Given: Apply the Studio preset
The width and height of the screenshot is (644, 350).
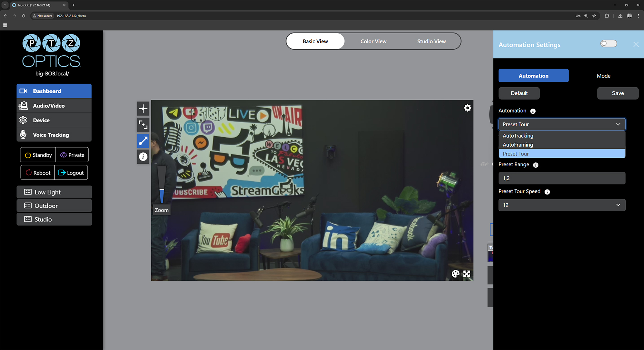Looking at the screenshot, I should [x=54, y=219].
